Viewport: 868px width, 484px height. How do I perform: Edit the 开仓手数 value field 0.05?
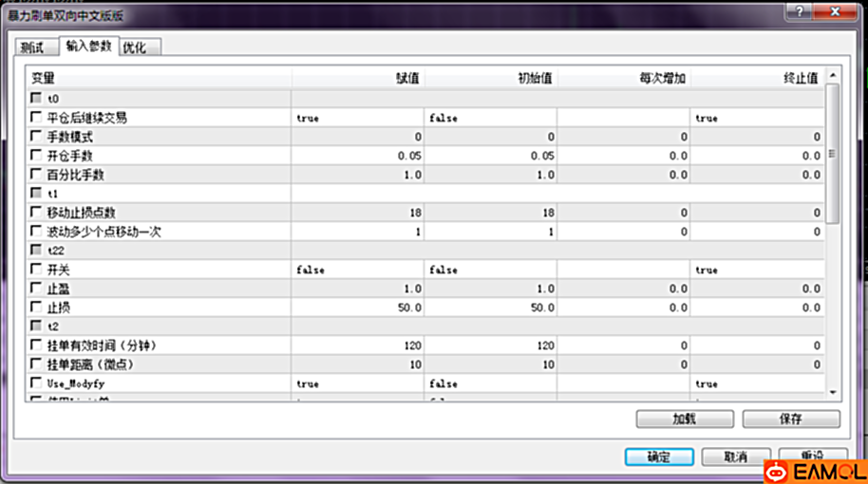click(x=358, y=156)
